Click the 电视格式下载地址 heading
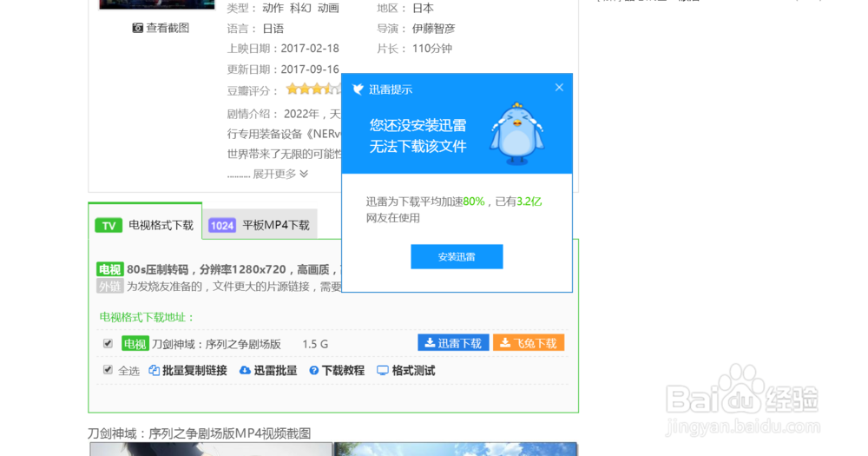This screenshot has height=456, width=868. [x=148, y=317]
